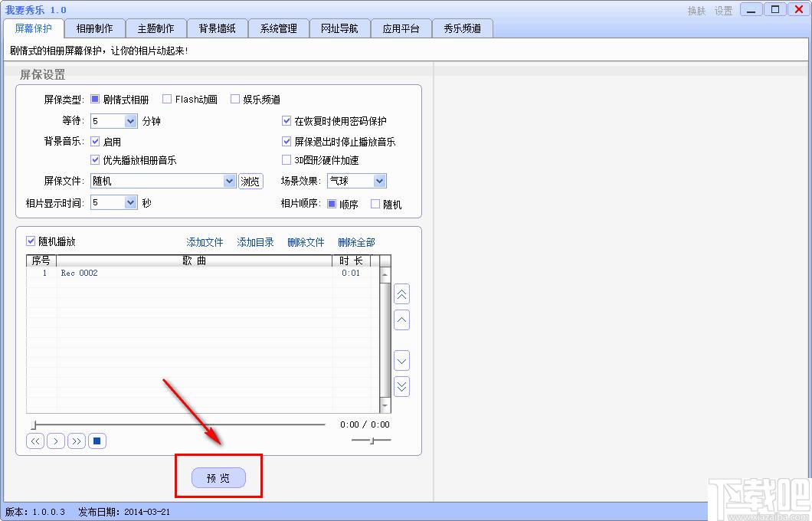
Task: Switch to 主题制作 tab
Action: pos(156,28)
